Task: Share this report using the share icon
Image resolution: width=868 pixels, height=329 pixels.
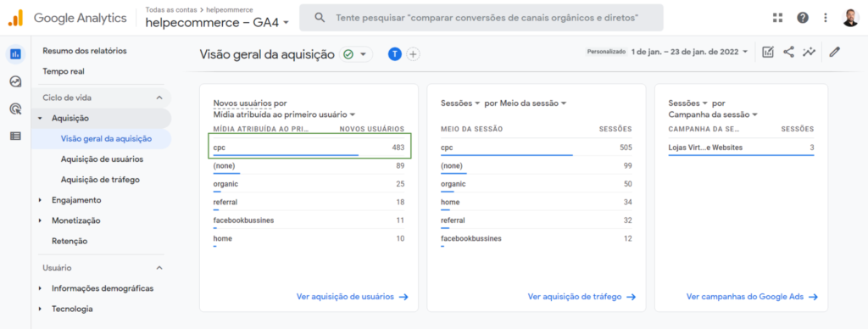Action: tap(788, 52)
